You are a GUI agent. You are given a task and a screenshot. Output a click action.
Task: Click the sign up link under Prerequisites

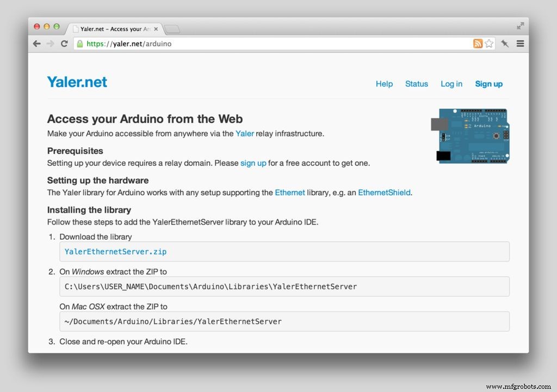tap(253, 163)
